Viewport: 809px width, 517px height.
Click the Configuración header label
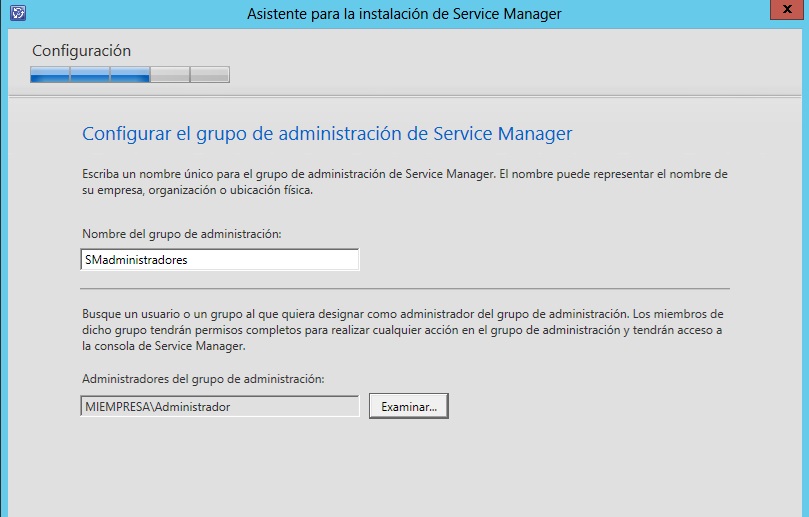pyautogui.click(x=81, y=50)
